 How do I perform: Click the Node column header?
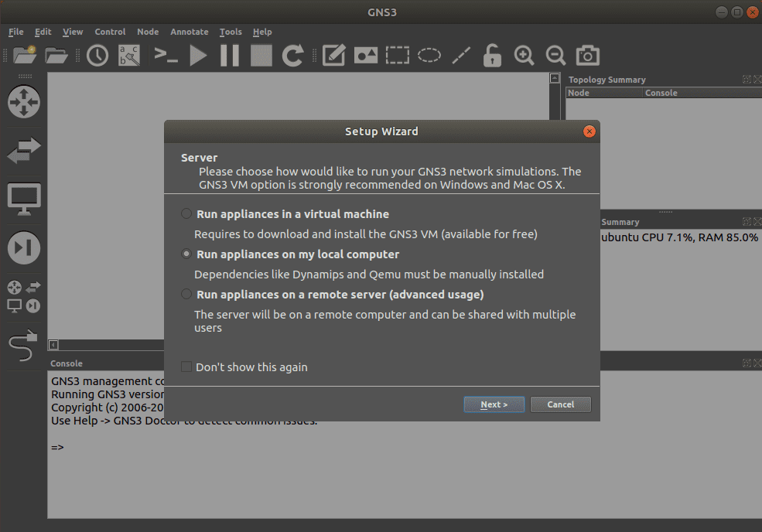pyautogui.click(x=604, y=93)
